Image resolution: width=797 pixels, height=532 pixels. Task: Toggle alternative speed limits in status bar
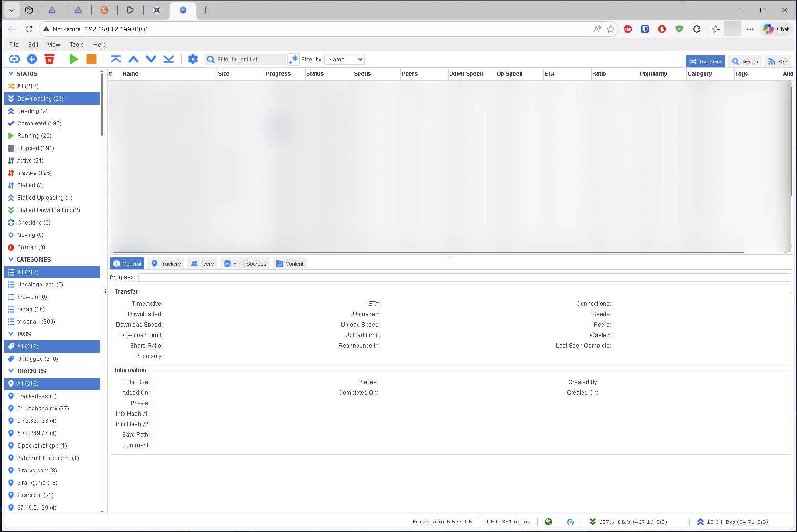571,522
